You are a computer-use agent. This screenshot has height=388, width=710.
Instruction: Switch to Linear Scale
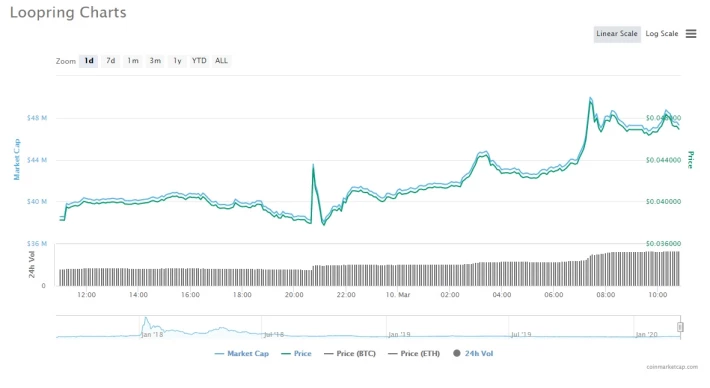[x=617, y=34]
